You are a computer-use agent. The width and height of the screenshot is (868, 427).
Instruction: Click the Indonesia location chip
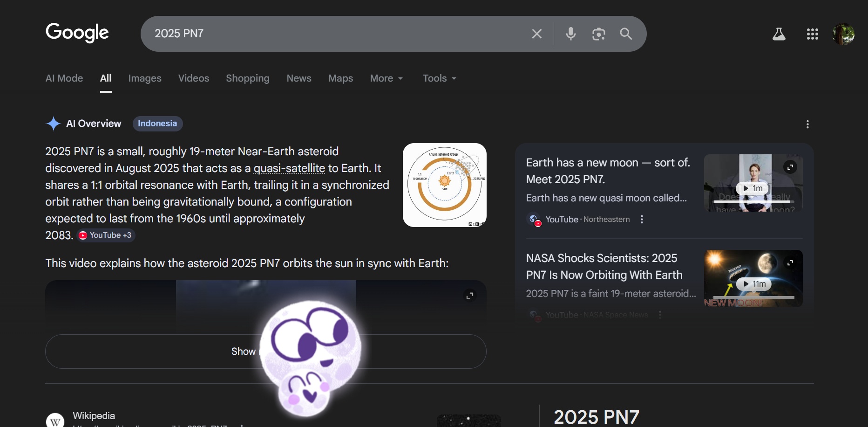157,124
